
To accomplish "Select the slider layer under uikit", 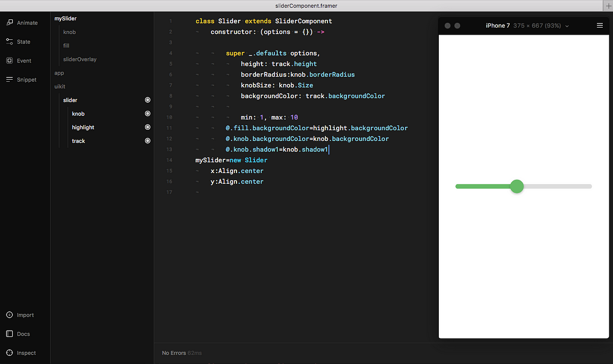I will point(70,100).
